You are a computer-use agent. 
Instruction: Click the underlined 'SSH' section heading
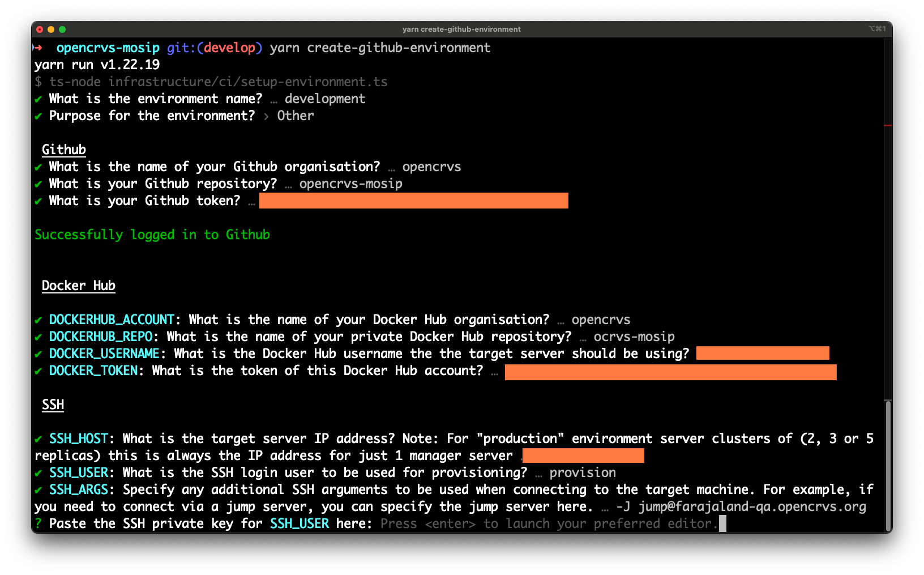[x=53, y=404]
